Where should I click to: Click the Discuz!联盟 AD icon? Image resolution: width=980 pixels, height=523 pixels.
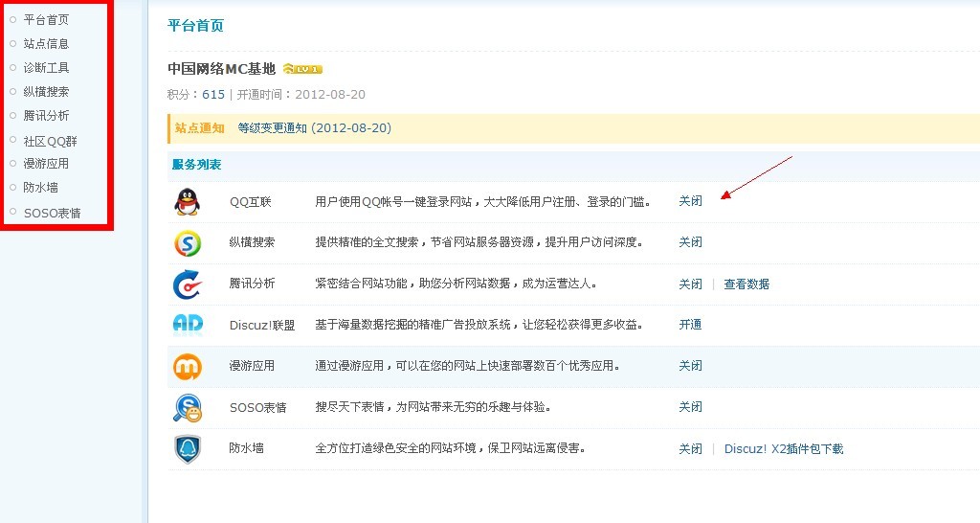188,324
